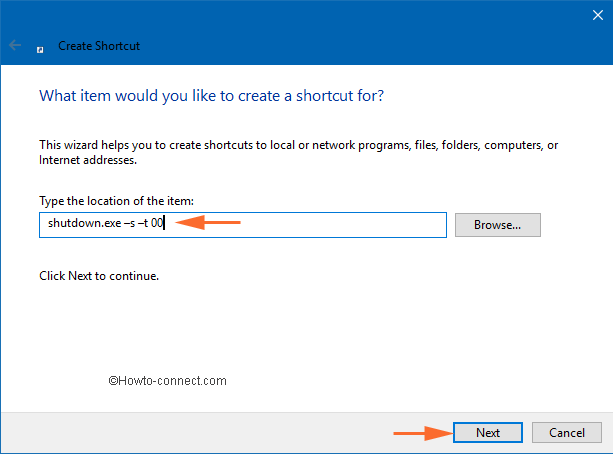The image size is (613, 454).
Task: Click the 'Type the location of the item' label
Action: coord(117,201)
